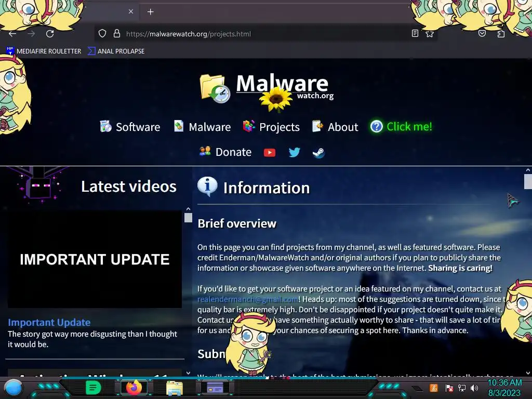The image size is (532, 399).
Task: Open the network tray icon
Action: (462, 388)
